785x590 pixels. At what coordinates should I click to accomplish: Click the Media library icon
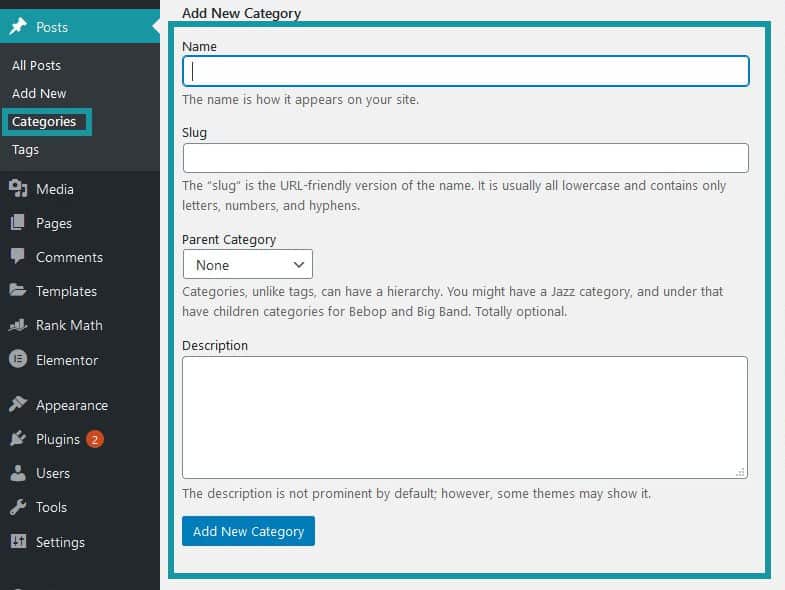click(17, 189)
